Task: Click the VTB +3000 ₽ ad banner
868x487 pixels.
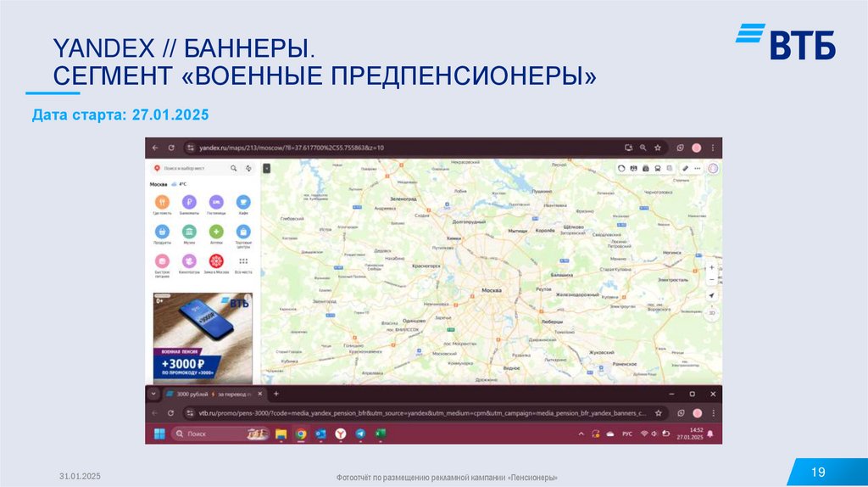Action: click(x=203, y=339)
